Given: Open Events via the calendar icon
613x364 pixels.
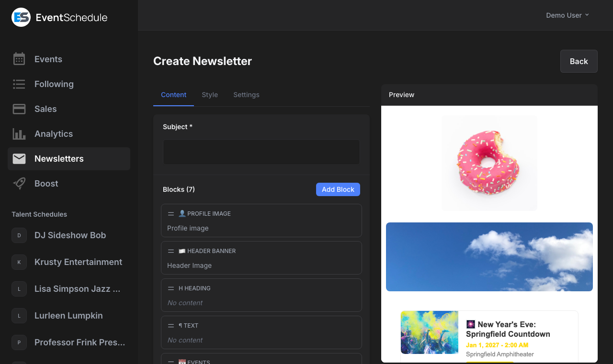Looking at the screenshot, I should pos(19,59).
